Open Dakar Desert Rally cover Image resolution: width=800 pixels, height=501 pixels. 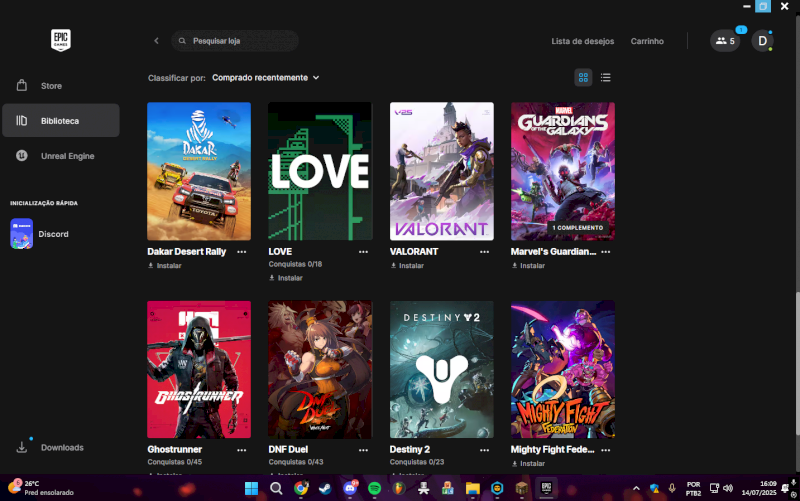coord(199,171)
